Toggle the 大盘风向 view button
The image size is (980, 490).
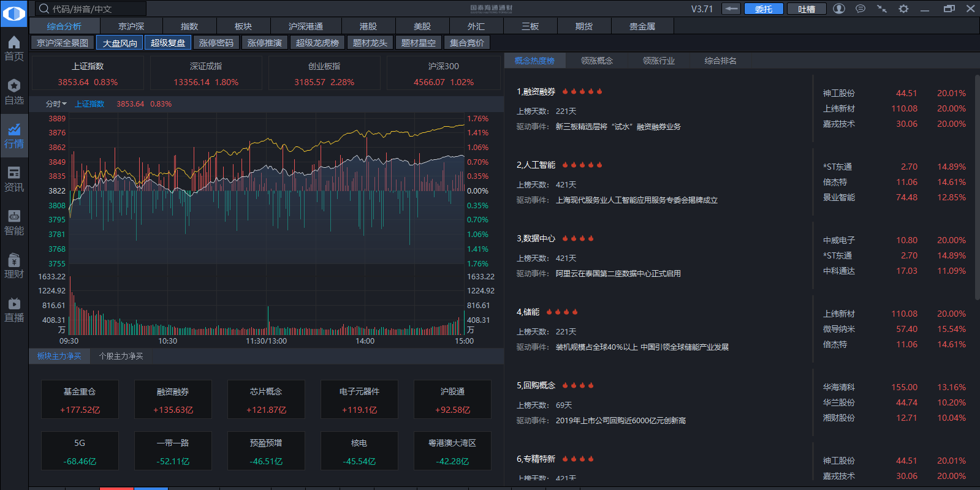(120, 43)
